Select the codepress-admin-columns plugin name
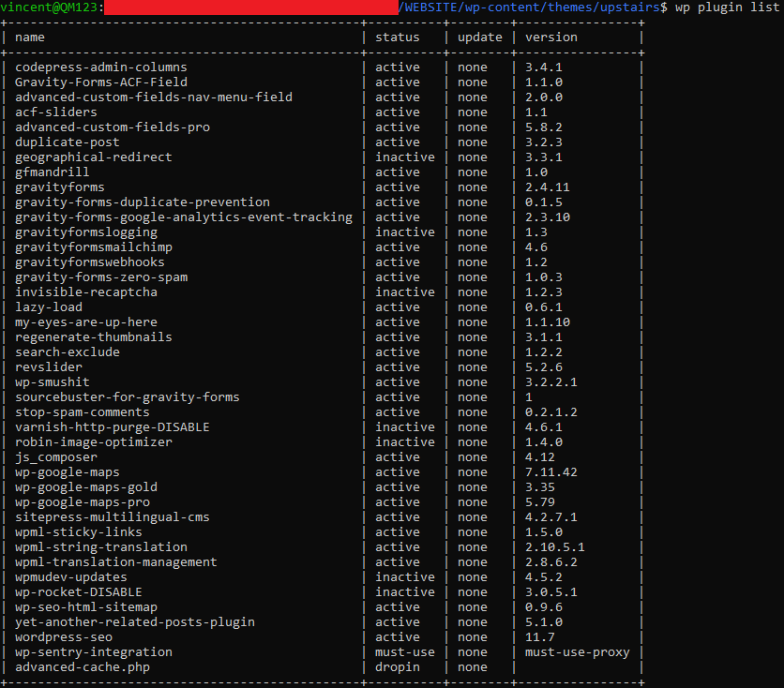 (x=101, y=67)
